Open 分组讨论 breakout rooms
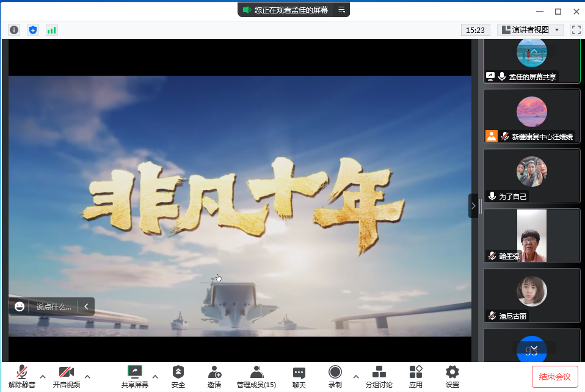 pyautogui.click(x=379, y=376)
